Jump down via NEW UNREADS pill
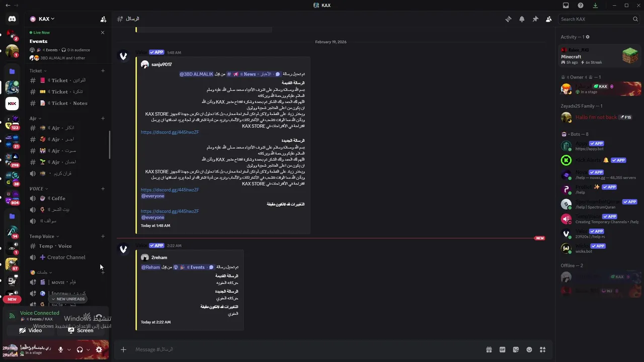Screen dimensions: 644x362 [68, 299]
